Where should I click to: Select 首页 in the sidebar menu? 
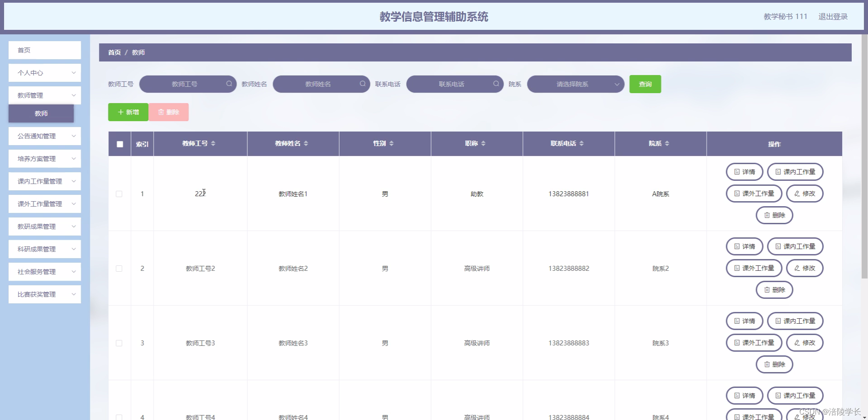44,50
